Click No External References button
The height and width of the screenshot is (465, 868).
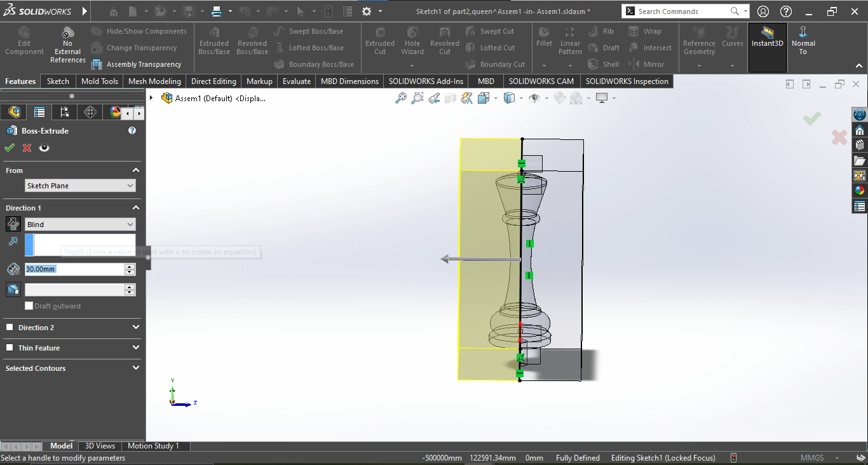click(x=68, y=45)
